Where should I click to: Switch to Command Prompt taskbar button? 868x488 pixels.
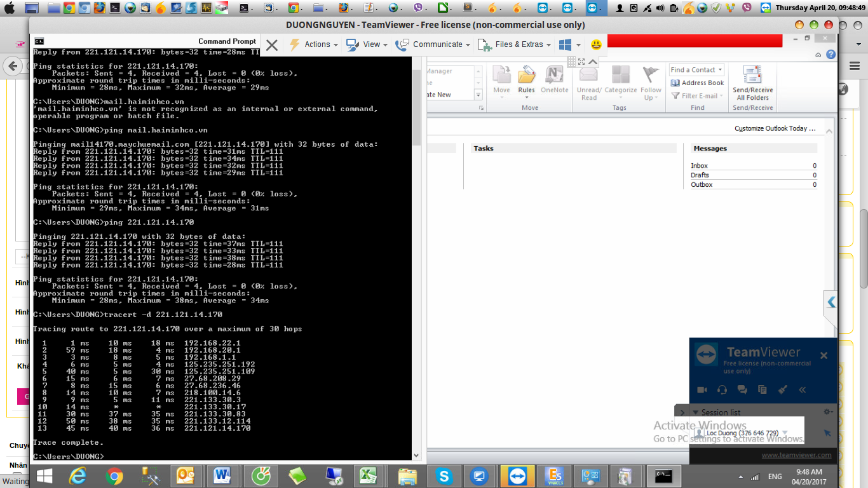664,476
